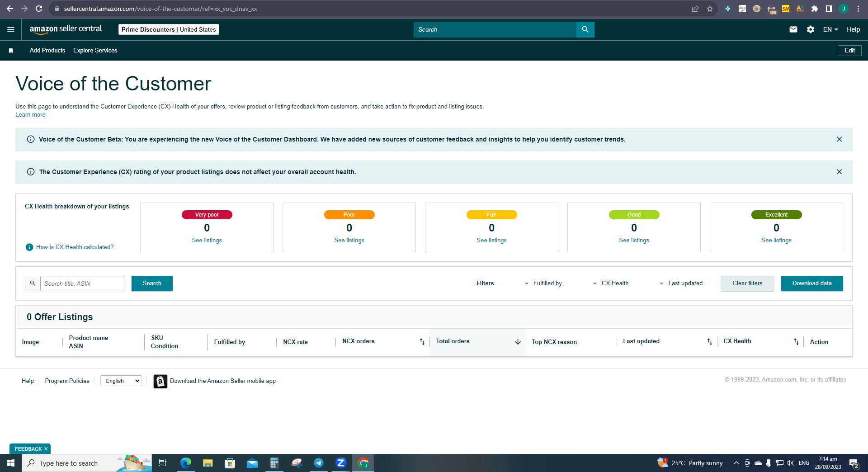The width and height of the screenshot is (868, 472).
Task: Open How is CX Health calculated link
Action: (75, 247)
